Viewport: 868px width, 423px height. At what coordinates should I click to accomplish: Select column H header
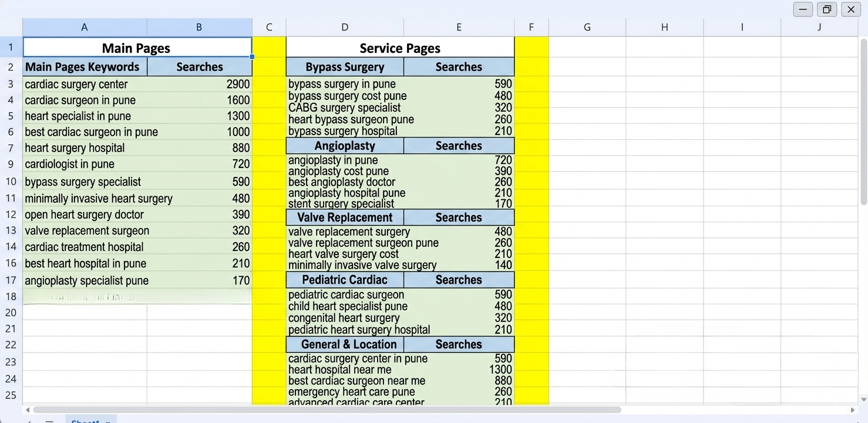[x=664, y=27]
